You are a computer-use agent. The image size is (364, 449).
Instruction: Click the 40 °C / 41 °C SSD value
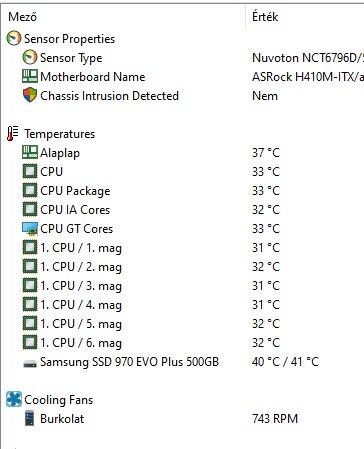pos(285,362)
